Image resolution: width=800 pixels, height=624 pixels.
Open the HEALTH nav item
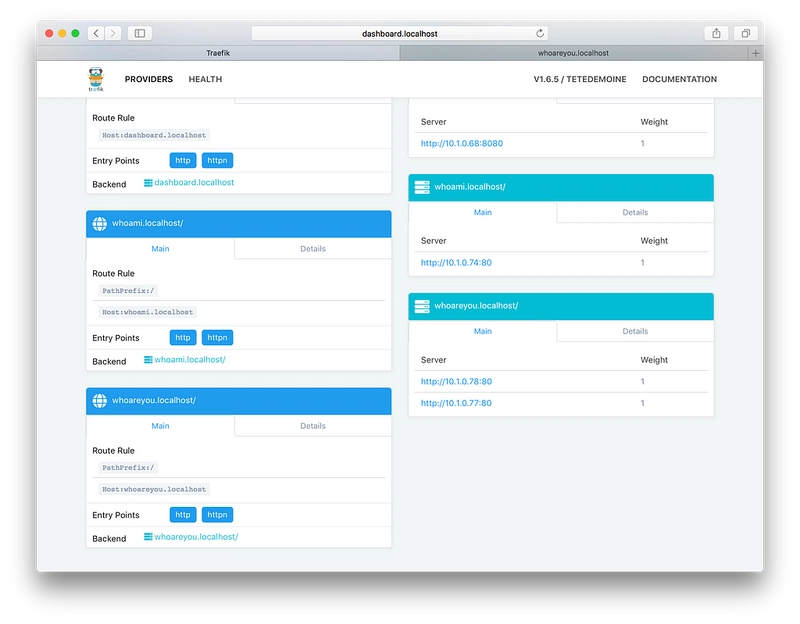[x=205, y=79]
